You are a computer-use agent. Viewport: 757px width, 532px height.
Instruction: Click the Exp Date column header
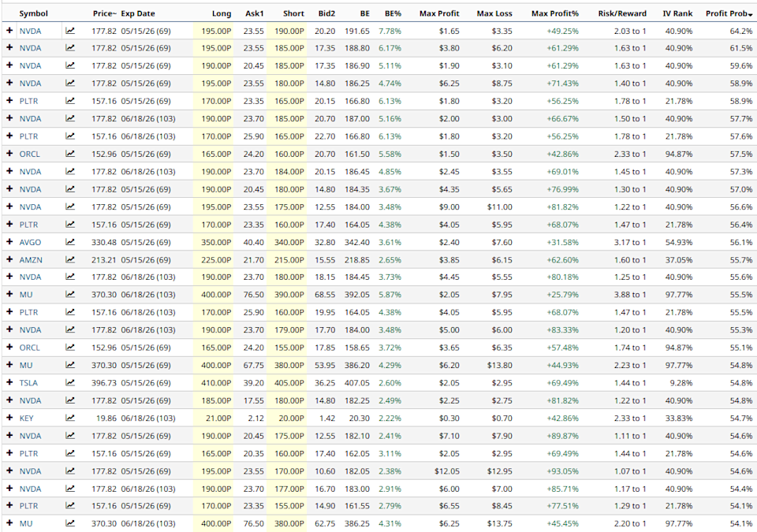point(138,13)
